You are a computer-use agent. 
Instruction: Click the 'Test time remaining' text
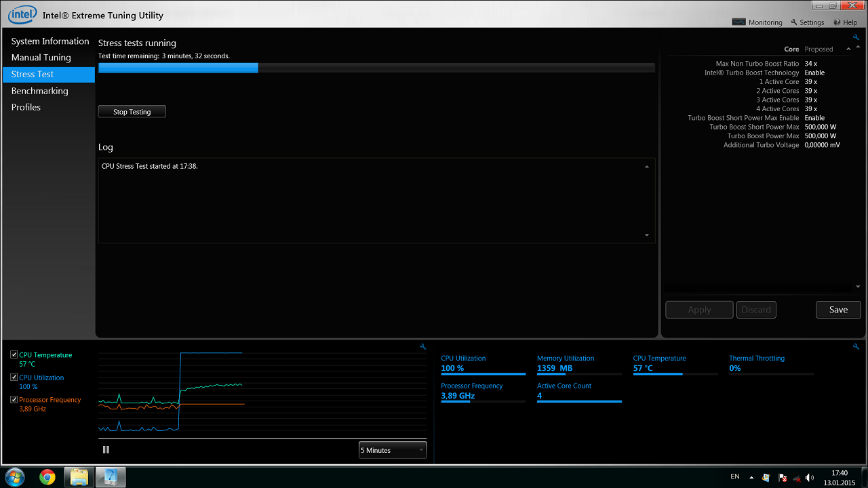164,56
